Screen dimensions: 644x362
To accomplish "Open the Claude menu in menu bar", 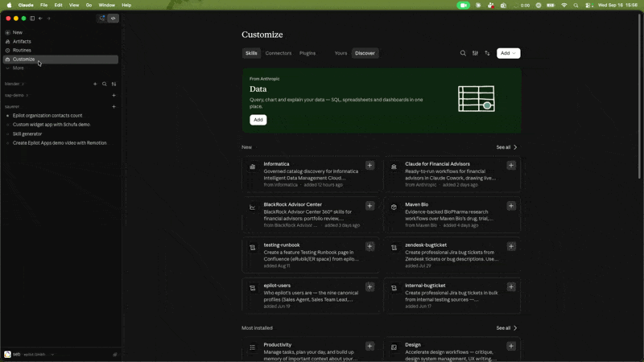I will tap(26, 6).
